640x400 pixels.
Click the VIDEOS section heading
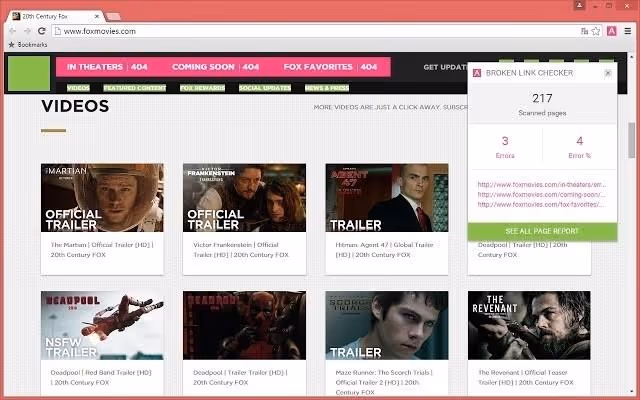[x=75, y=106]
